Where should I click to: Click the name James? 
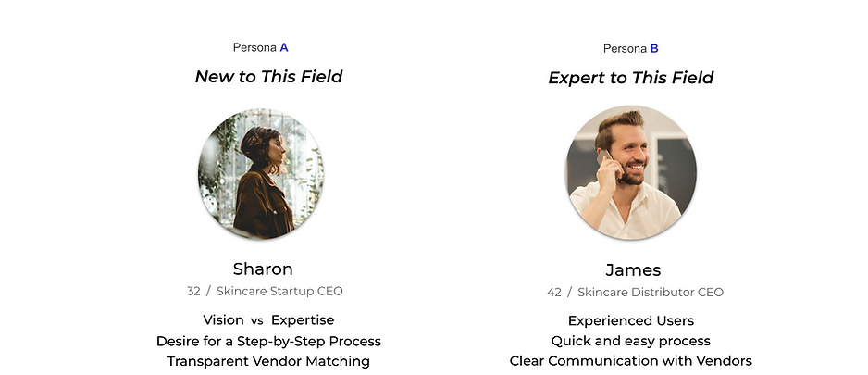633,270
